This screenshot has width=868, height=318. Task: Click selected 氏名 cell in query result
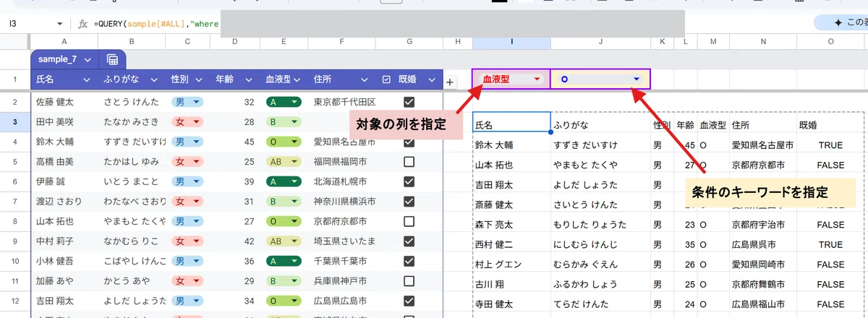pyautogui.click(x=511, y=123)
